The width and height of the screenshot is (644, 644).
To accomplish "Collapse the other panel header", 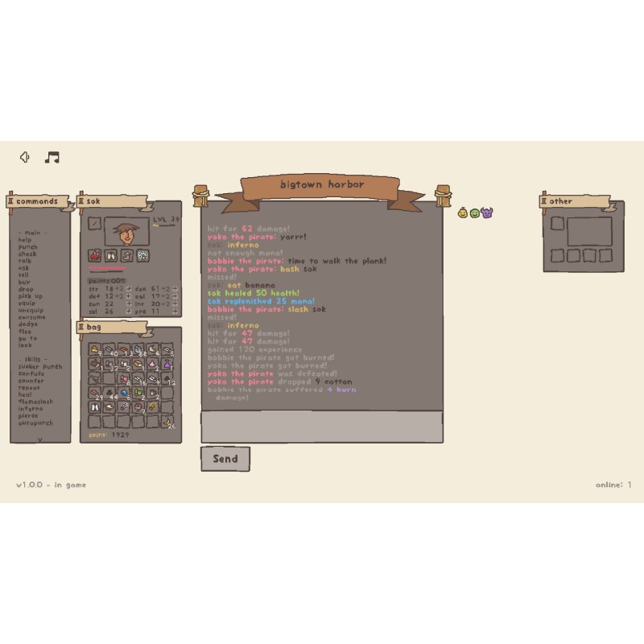I will pyautogui.click(x=545, y=201).
